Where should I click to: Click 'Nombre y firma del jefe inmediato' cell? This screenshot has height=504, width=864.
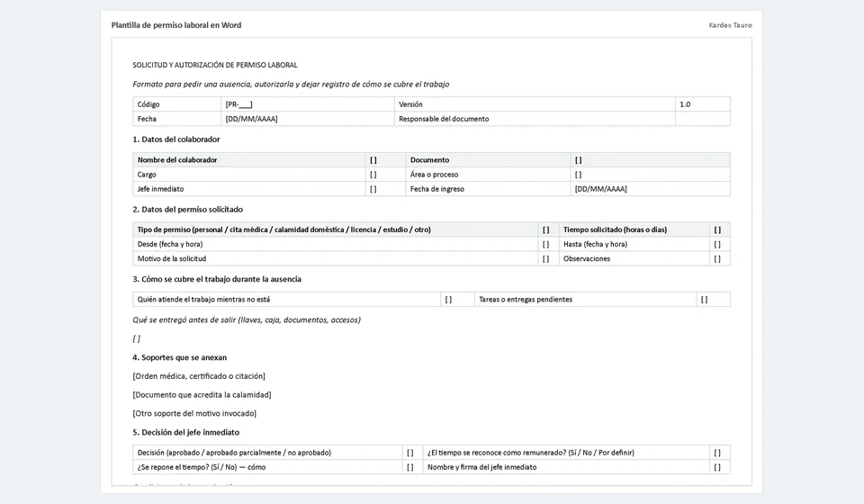(x=566, y=467)
